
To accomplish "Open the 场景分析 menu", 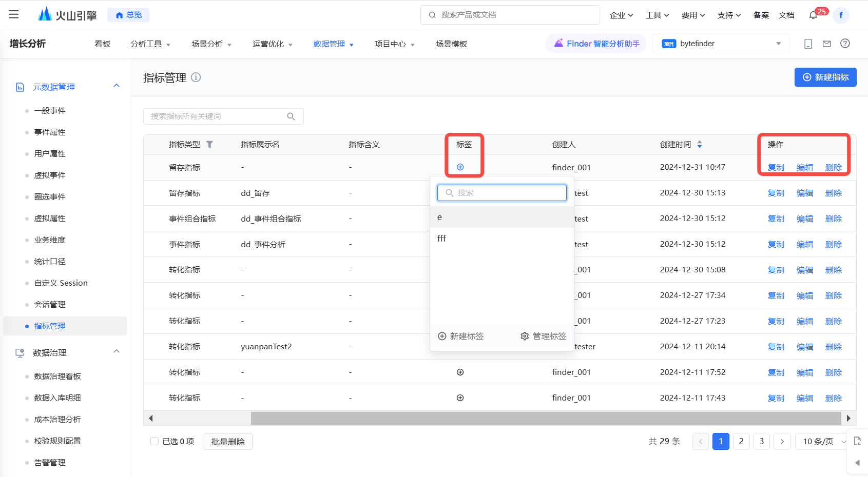I will (211, 44).
